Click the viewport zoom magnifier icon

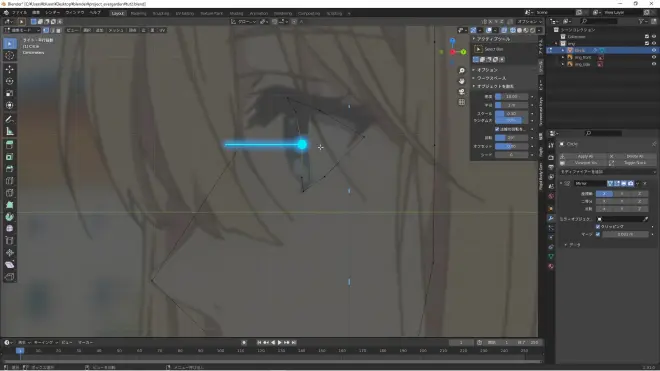tap(462, 71)
